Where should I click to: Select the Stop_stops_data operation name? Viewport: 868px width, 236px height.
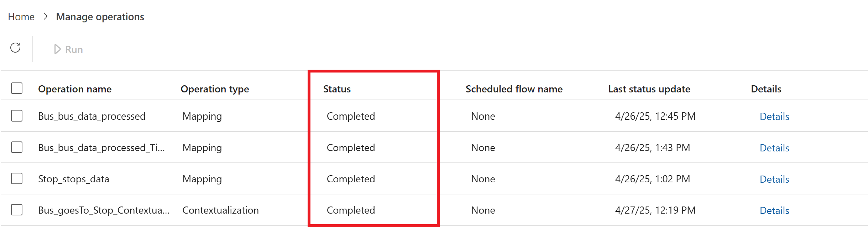click(x=74, y=179)
